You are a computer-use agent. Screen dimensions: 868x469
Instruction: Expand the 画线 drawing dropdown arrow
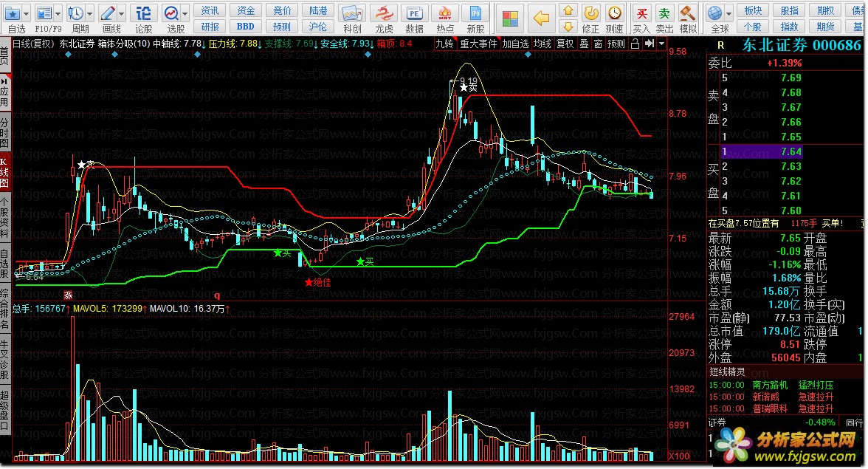click(x=122, y=14)
